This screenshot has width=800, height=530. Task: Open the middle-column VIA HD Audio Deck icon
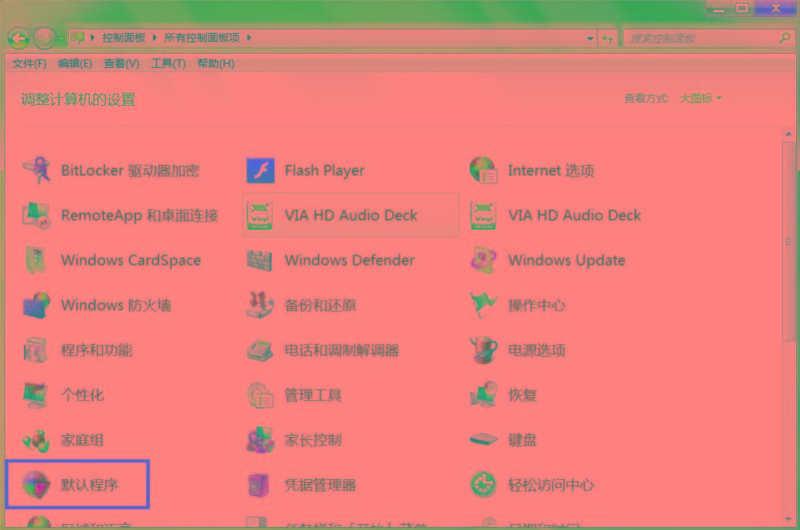point(260,215)
